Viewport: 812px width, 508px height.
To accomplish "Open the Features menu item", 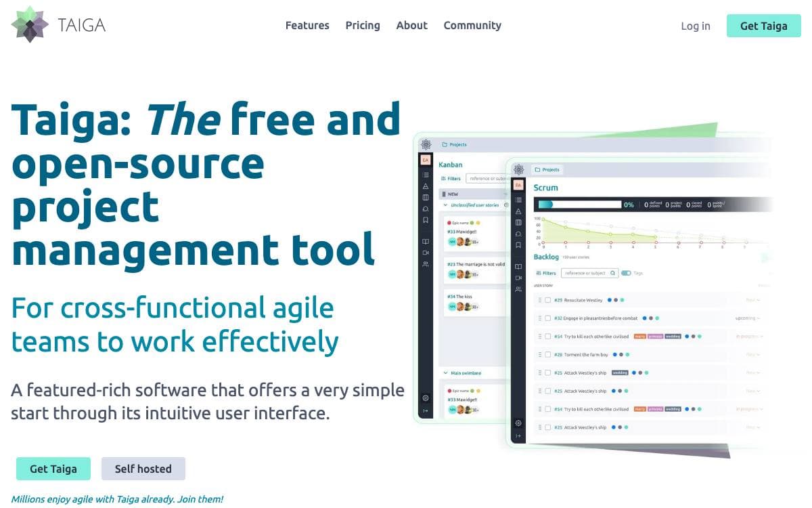I will [307, 26].
